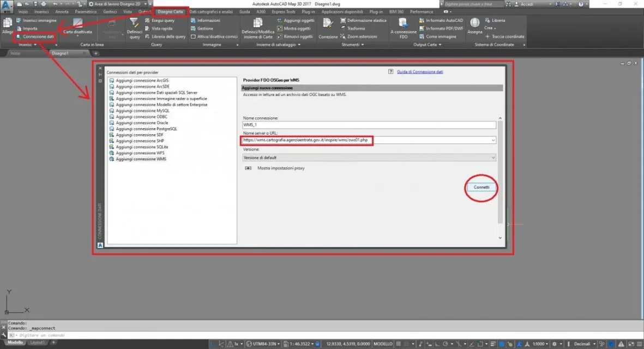Select Aggiungi connessione ArcGIS

(x=139, y=81)
